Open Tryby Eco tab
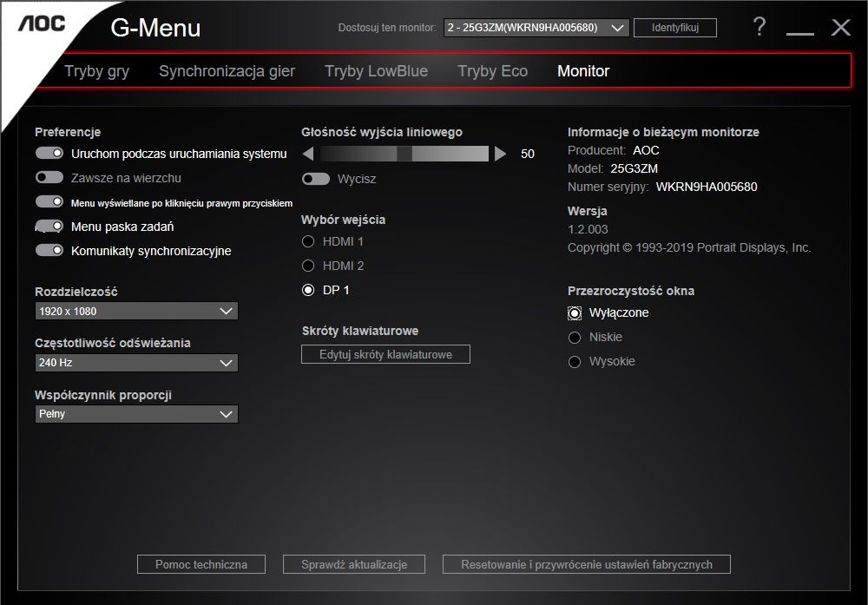This screenshot has height=605, width=868. [493, 71]
